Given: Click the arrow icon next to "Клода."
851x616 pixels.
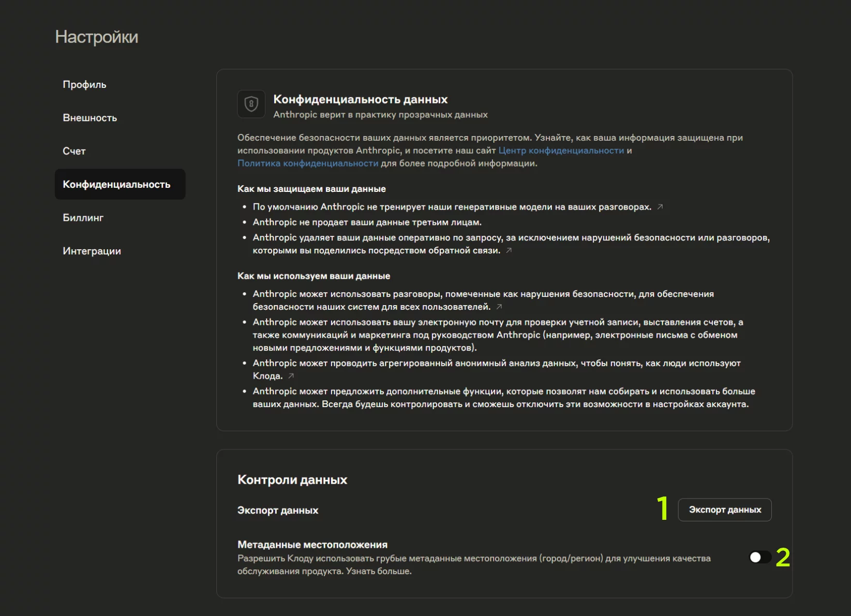Looking at the screenshot, I should pyautogui.click(x=291, y=376).
